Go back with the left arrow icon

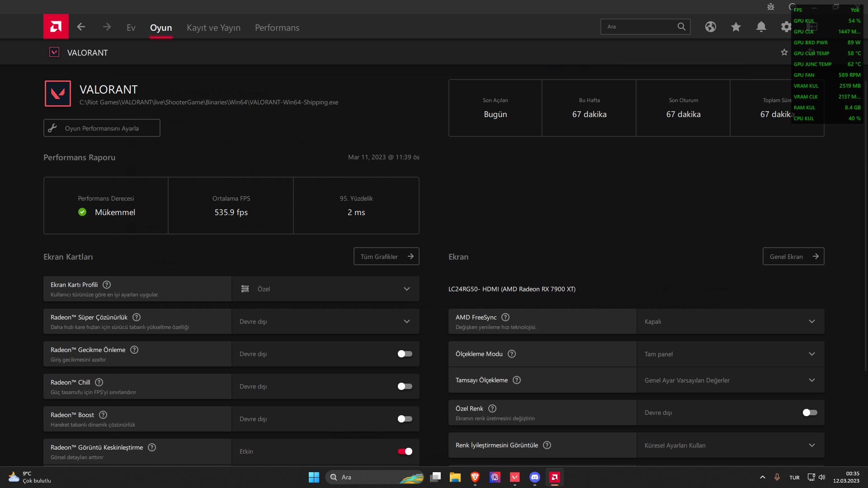pos(81,27)
